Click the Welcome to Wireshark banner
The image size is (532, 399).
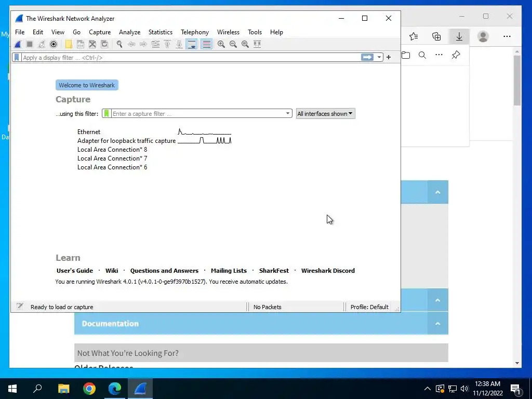pos(87,85)
